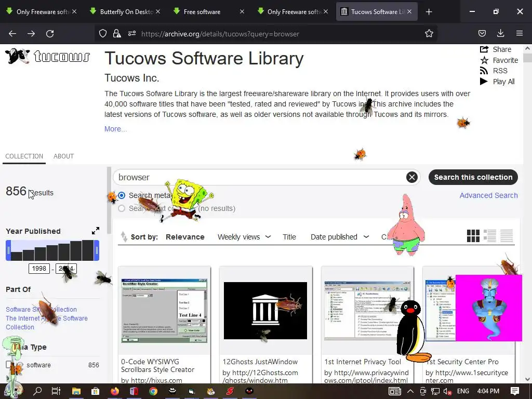Open Microsoft Store from the taskbar
Image resolution: width=532 pixels, height=399 pixels.
click(x=96, y=391)
